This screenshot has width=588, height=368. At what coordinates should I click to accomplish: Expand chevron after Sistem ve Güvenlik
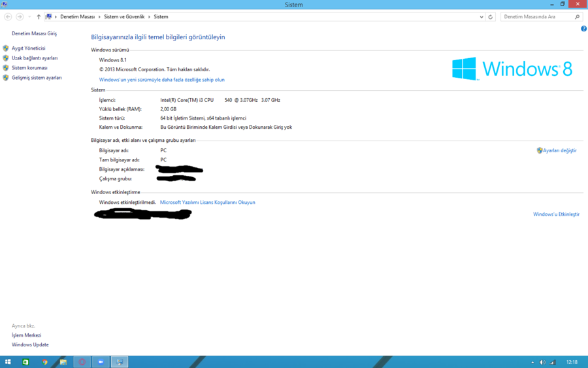(x=149, y=17)
